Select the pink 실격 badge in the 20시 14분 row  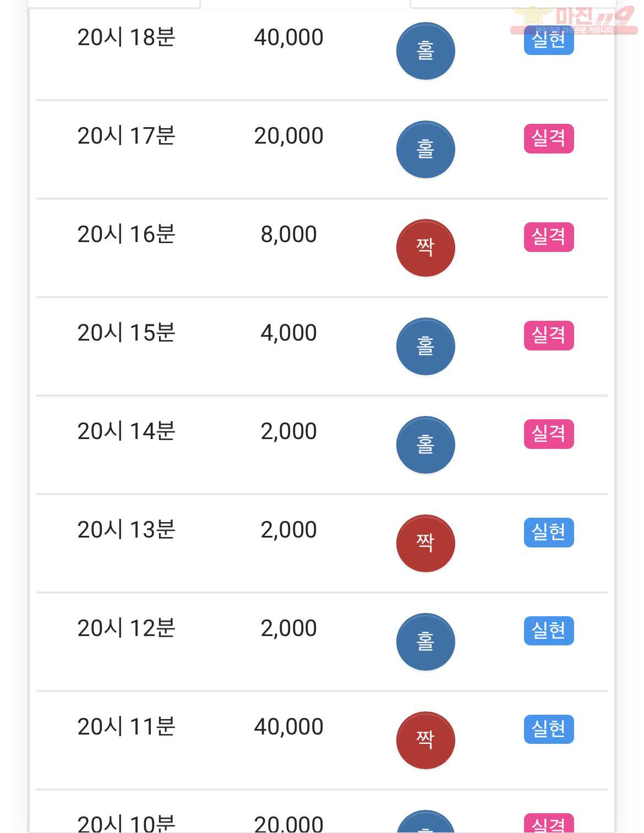coord(549,434)
